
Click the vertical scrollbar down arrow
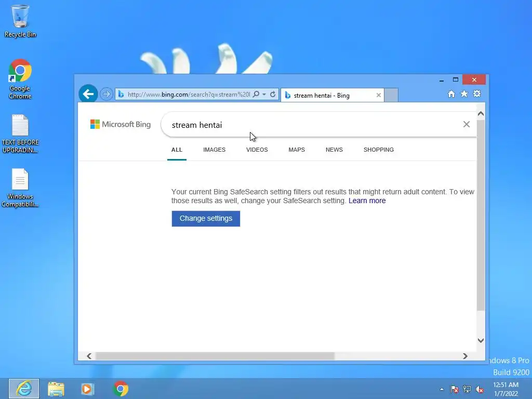click(x=481, y=340)
